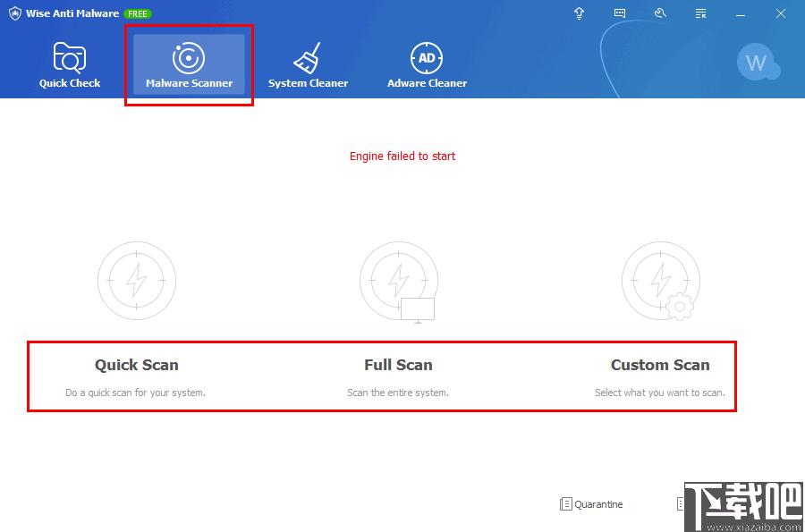Click the Full Scan monitor icon
Screen dimensions: 805x532
(x=399, y=282)
